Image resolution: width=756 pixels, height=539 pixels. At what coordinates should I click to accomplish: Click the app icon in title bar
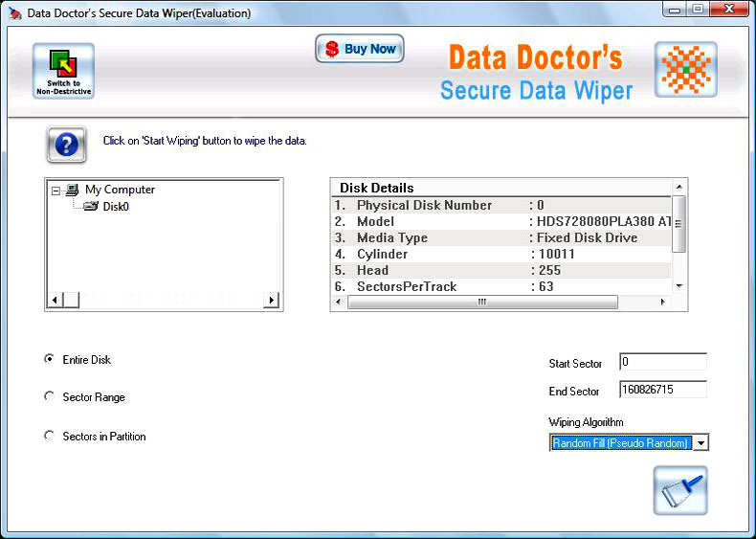click(15, 13)
